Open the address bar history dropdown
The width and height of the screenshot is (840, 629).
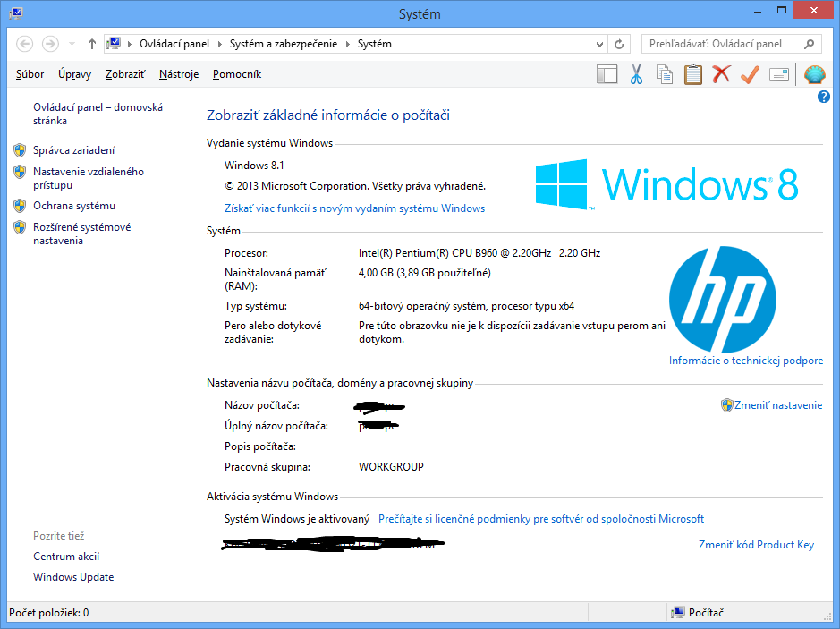(599, 45)
